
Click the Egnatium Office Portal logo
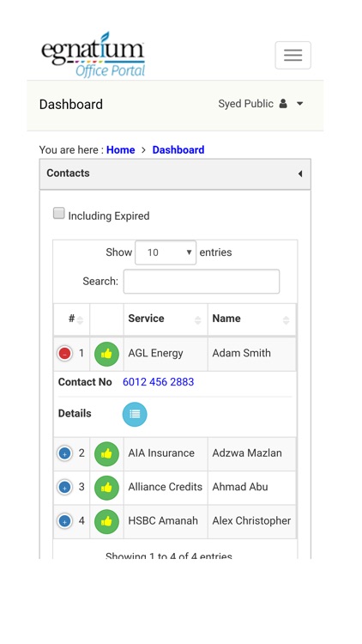click(x=94, y=55)
